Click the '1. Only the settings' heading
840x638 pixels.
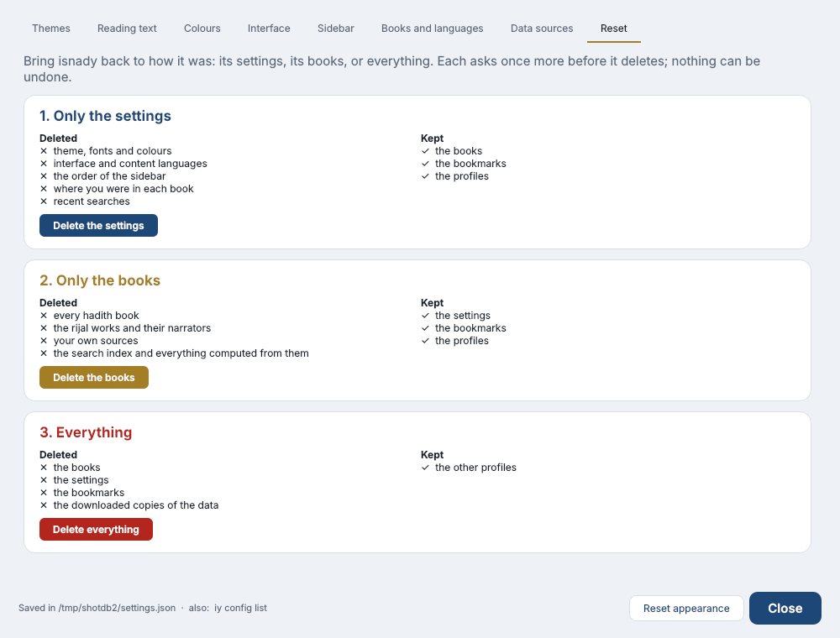(x=106, y=116)
